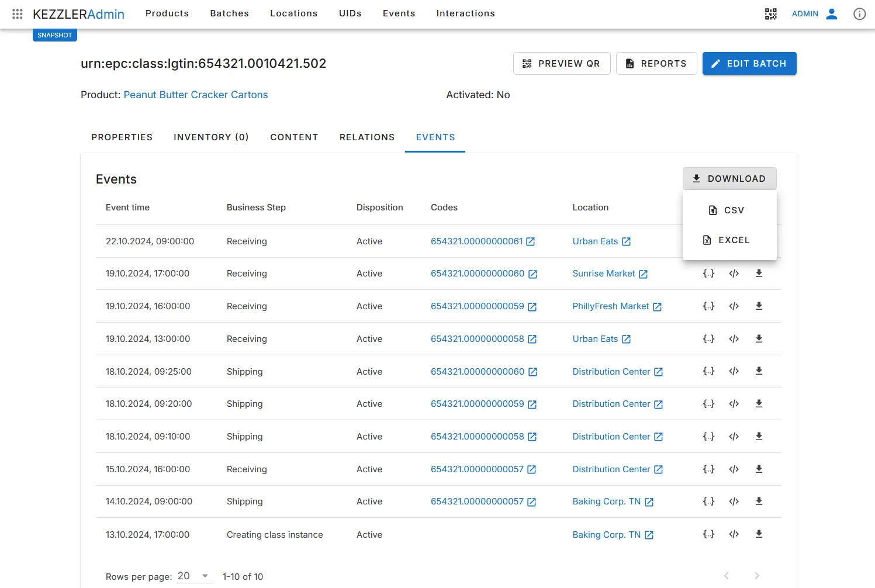Open external link icon beside code 654321.00000000061
The image size is (875, 588).
530,241
